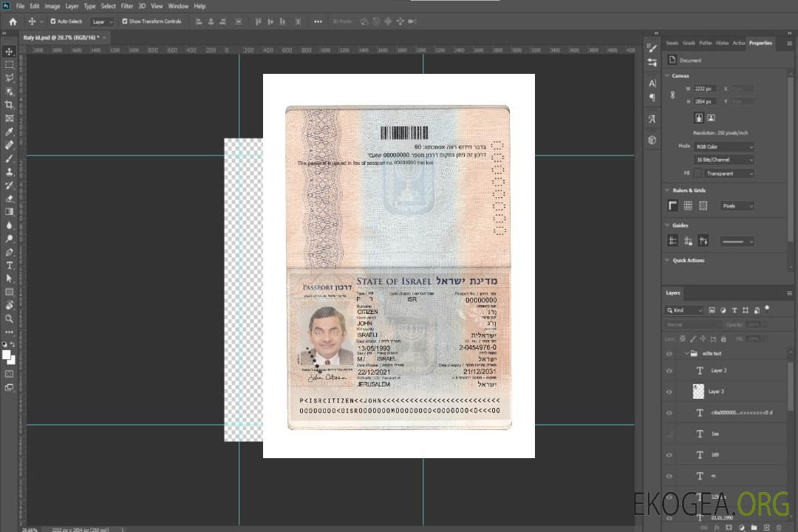Switch to the History tab
The width and height of the screenshot is (798, 532).
pyautogui.click(x=722, y=44)
